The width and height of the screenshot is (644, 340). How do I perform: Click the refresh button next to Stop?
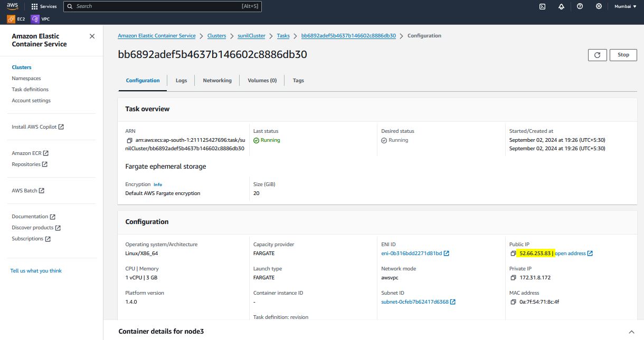(x=597, y=55)
